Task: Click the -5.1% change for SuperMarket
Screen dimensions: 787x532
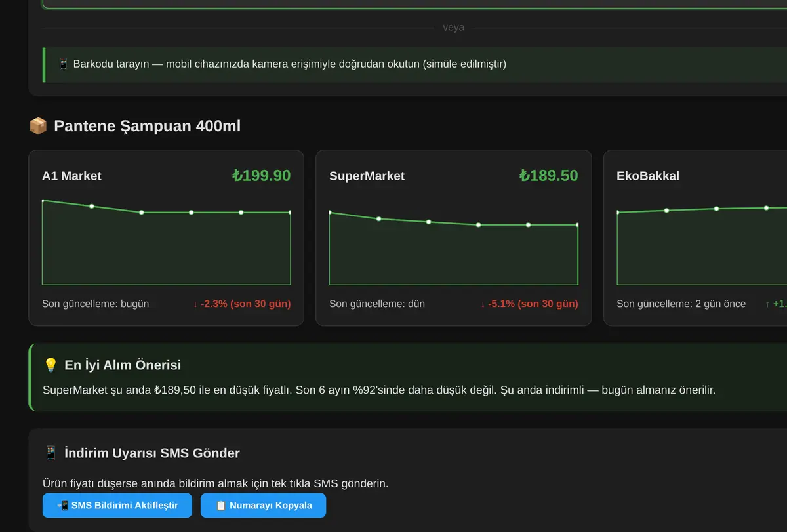Action: click(529, 304)
